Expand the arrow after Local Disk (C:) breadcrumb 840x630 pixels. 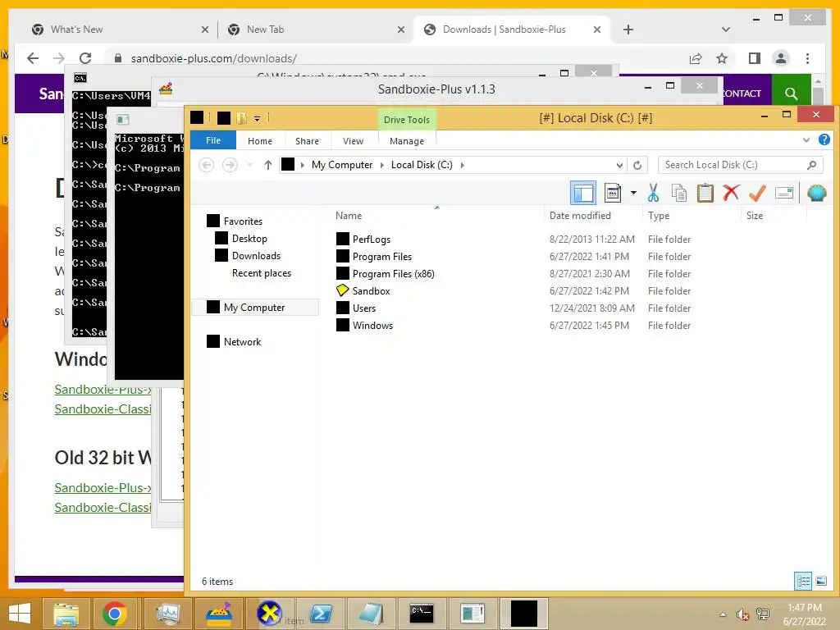[463, 165]
